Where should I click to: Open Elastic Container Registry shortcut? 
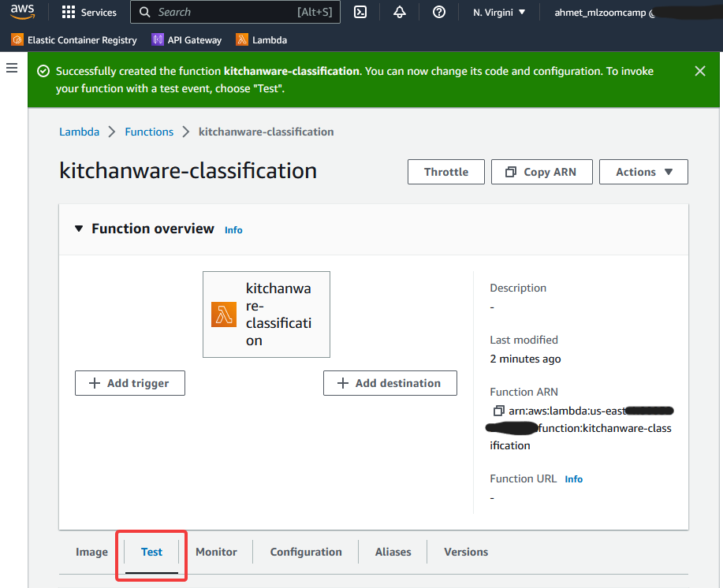click(x=74, y=40)
